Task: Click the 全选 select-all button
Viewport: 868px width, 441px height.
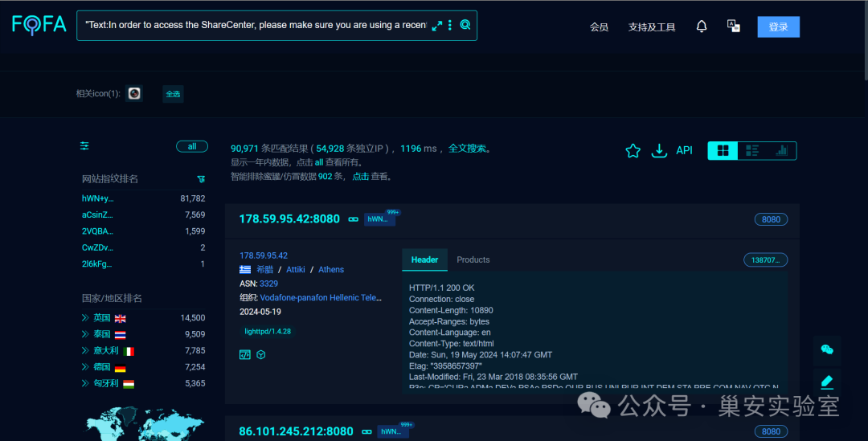Action: (173, 94)
